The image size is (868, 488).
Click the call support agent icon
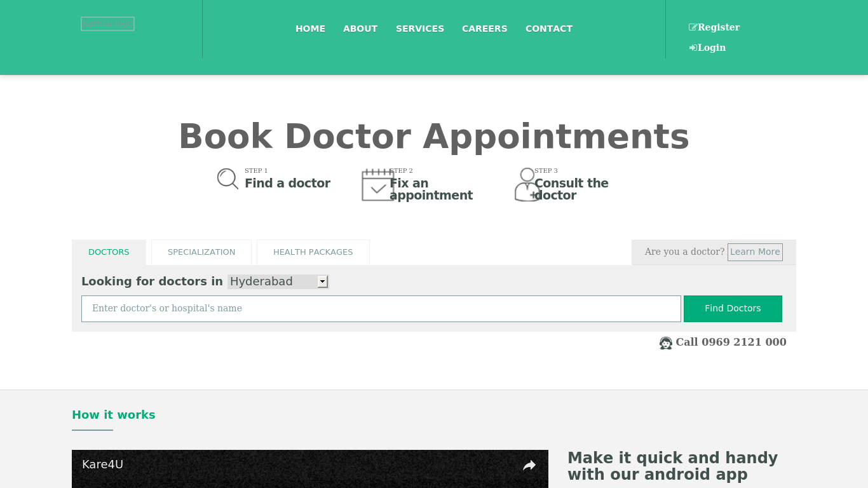coord(665,343)
